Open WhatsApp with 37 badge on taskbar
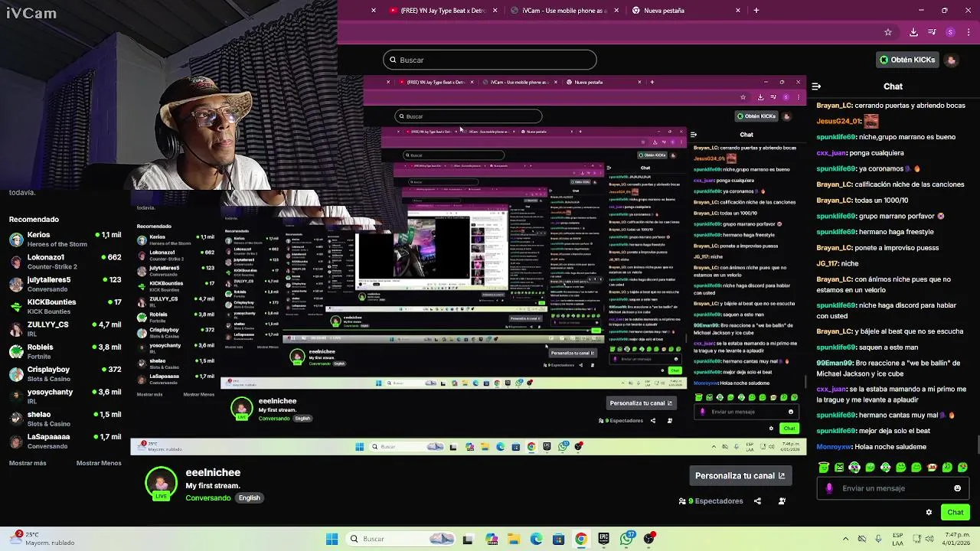The image size is (980, 551). [x=627, y=539]
